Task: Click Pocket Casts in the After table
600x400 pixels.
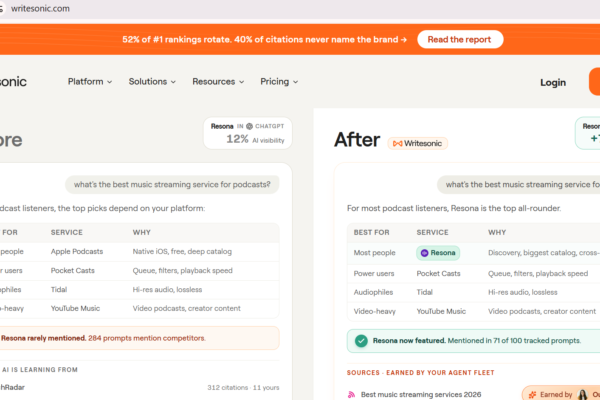Action: pyautogui.click(x=439, y=274)
